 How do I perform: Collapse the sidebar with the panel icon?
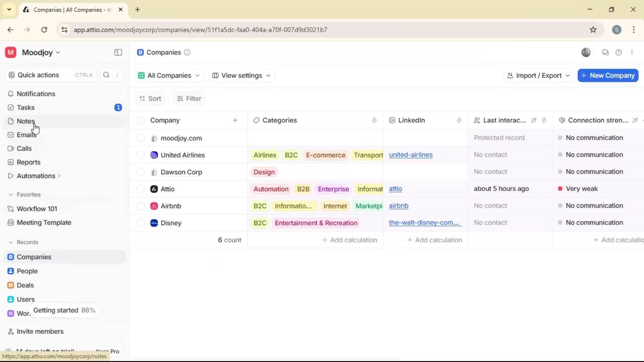point(118,52)
